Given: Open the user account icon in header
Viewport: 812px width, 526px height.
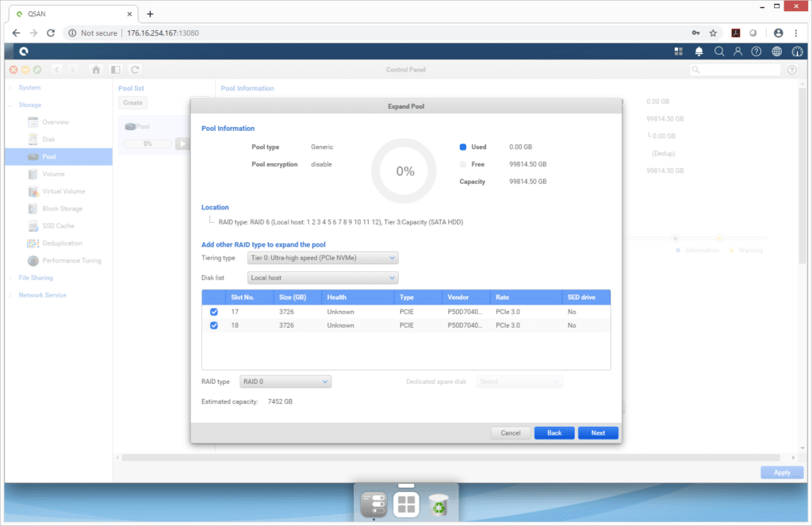Looking at the screenshot, I should click(x=737, y=52).
